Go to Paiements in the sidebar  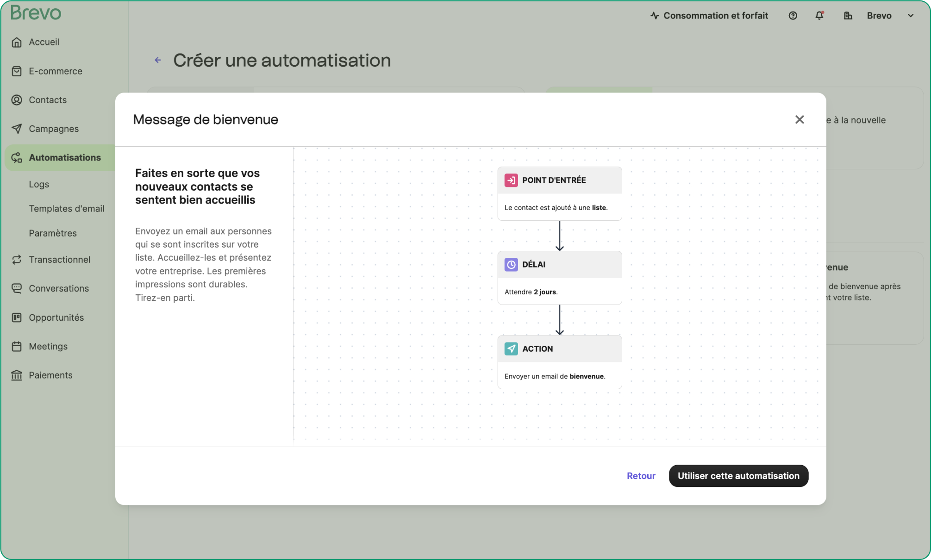pos(50,375)
